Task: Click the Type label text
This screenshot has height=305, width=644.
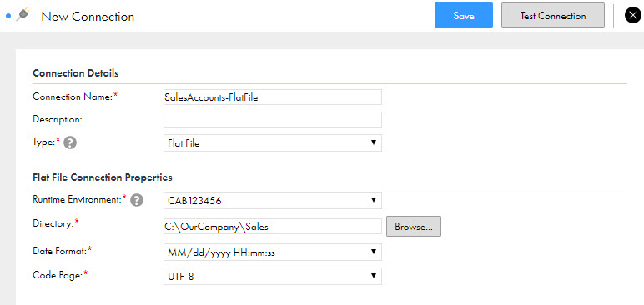Action: [44, 142]
